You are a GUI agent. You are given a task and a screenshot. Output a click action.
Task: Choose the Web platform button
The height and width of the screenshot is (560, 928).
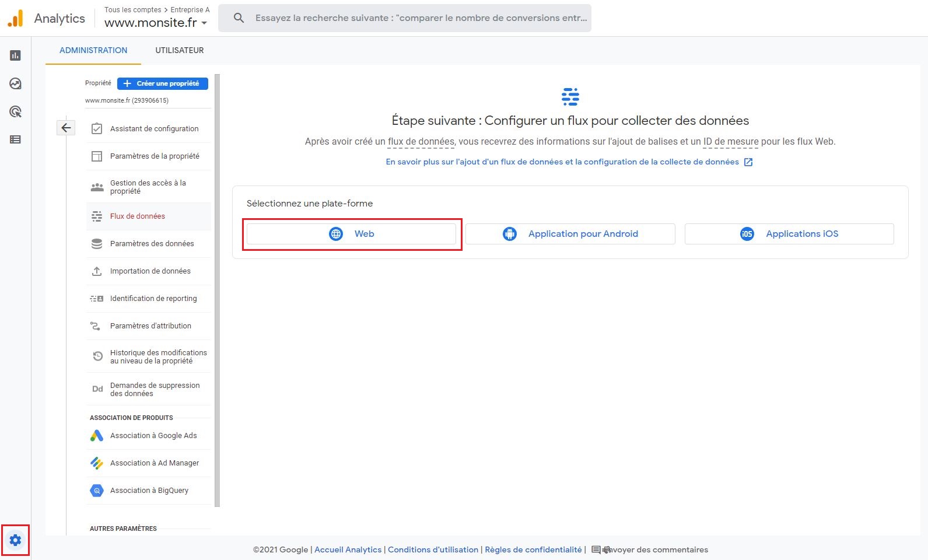point(351,234)
